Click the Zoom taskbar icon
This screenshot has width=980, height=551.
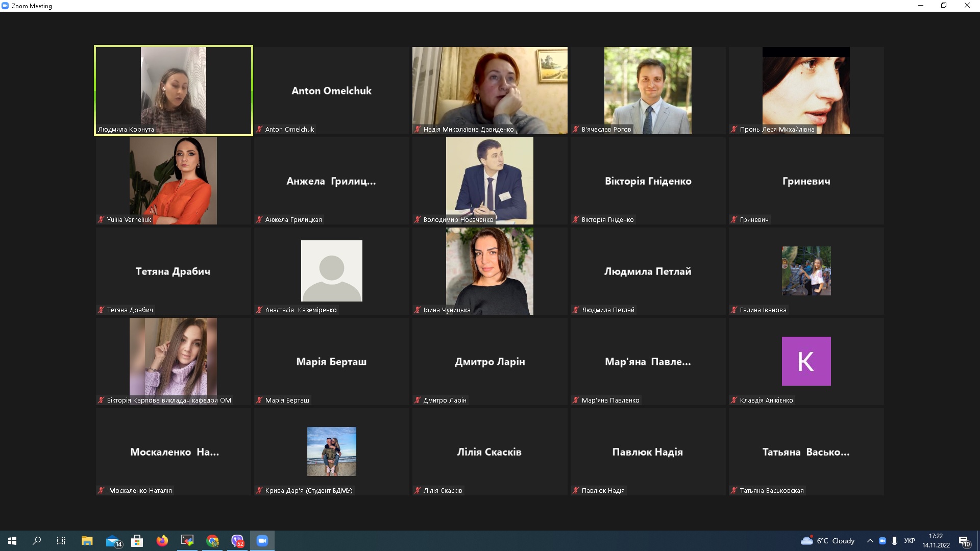click(262, 541)
